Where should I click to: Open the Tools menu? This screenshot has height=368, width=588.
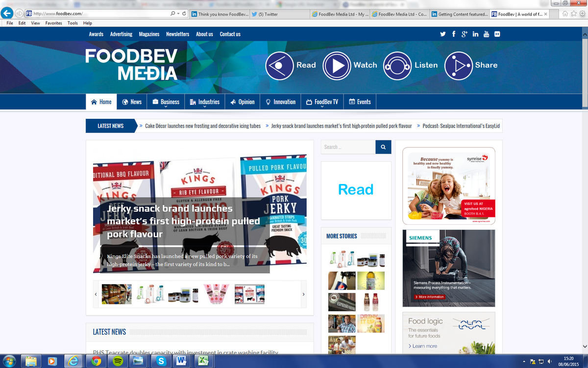click(73, 23)
